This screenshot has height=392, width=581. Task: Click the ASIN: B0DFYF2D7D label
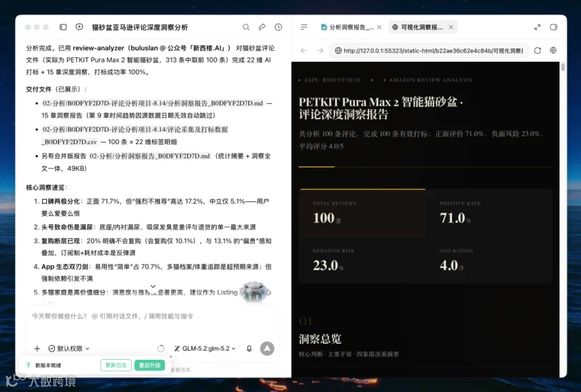pos(332,80)
